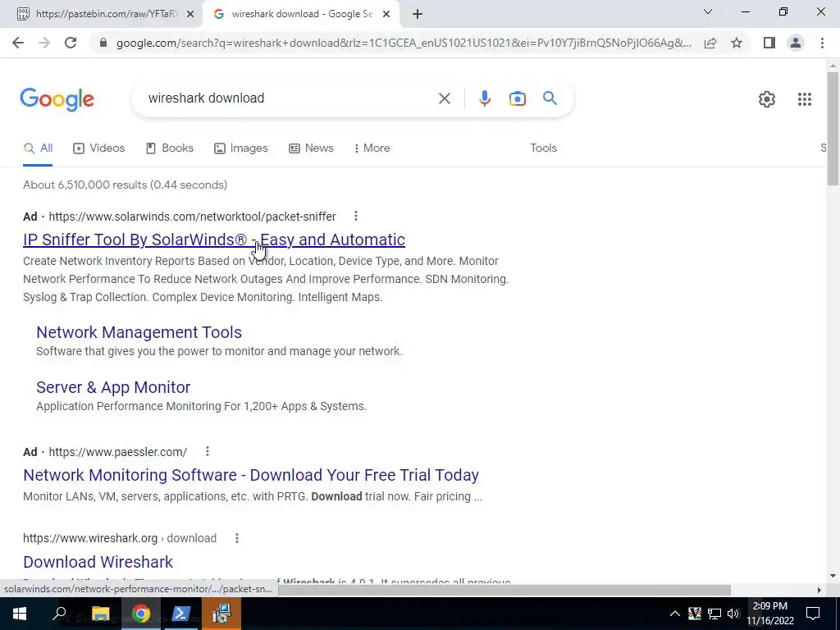
Task: Open the taskbar clock and date
Action: tap(769, 614)
